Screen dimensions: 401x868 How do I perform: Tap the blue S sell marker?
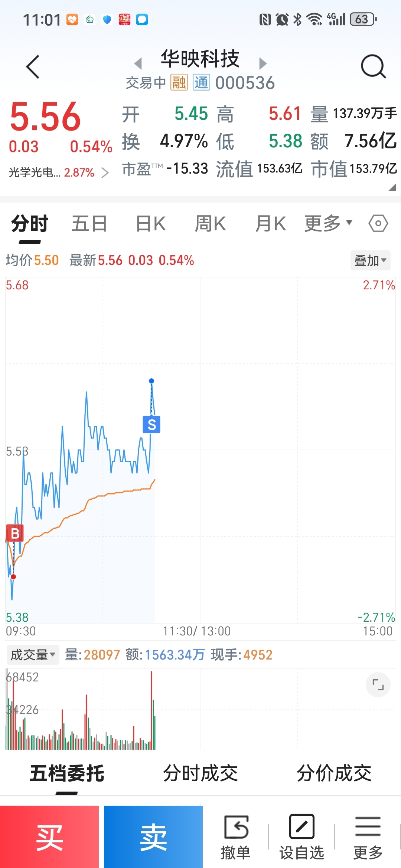[x=151, y=424]
